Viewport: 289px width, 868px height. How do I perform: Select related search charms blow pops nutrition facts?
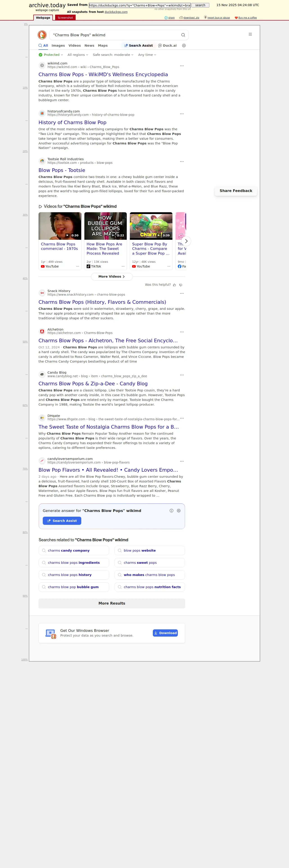[150, 587]
